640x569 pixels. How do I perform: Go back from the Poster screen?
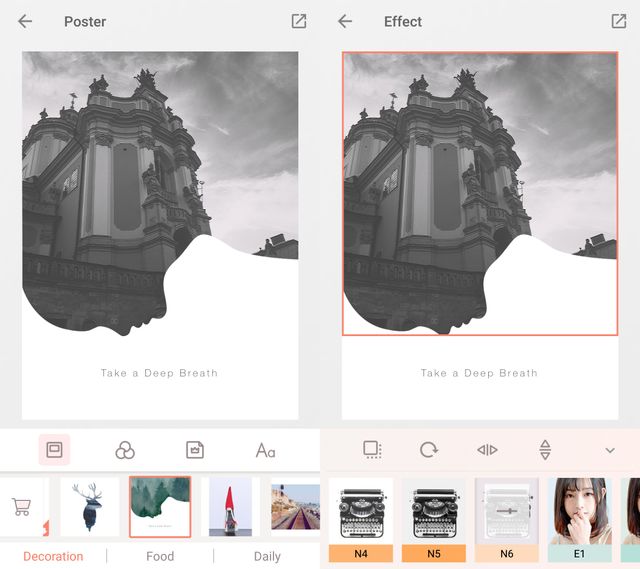coord(25,21)
